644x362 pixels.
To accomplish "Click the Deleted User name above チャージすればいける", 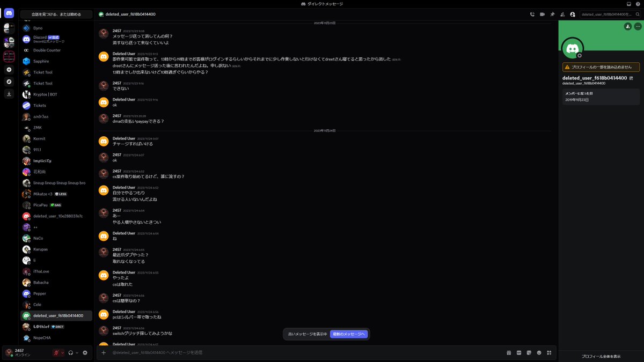I will [124, 138].
